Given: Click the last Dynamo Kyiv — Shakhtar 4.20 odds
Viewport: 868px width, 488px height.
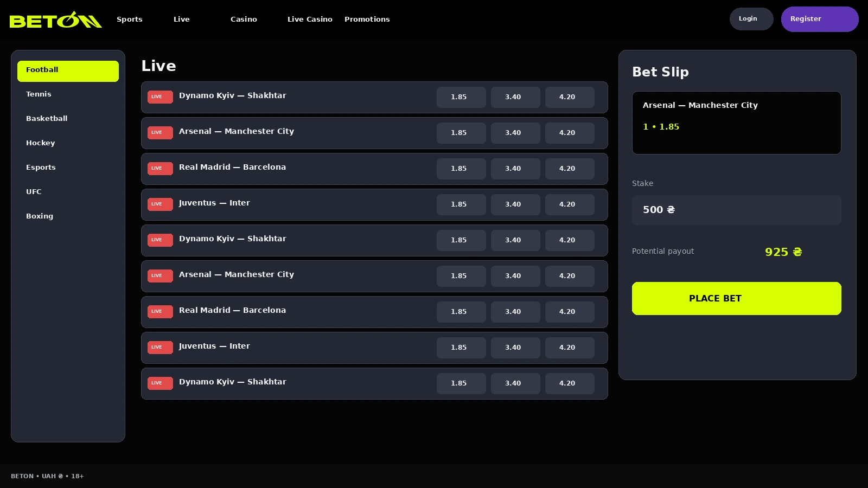Looking at the screenshot, I should tap(570, 383).
